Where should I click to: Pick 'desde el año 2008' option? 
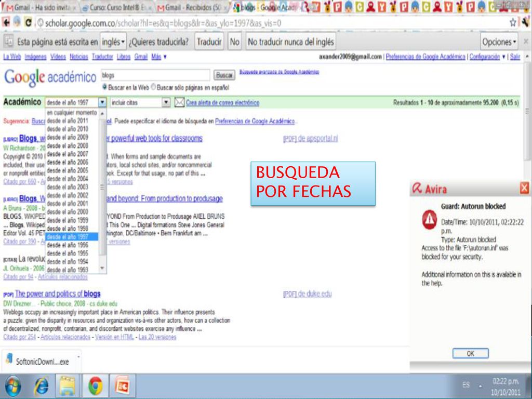point(72,145)
